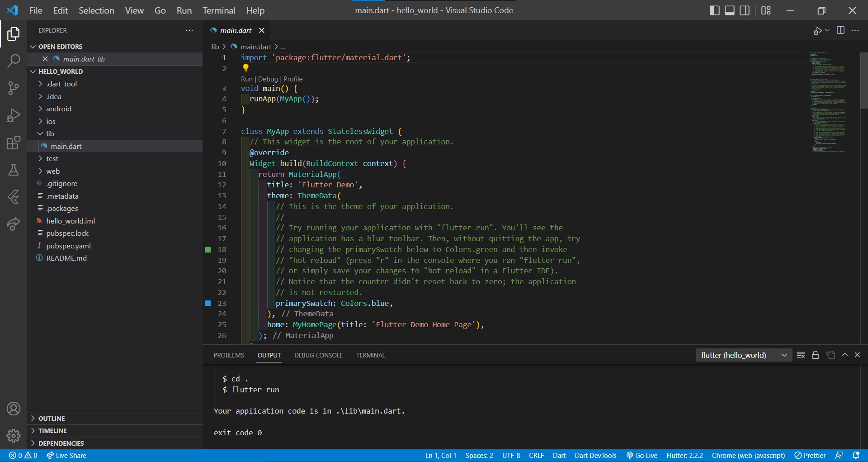Screen dimensions: 868x462
Task: Click the Debug code lens link
Action: click(x=268, y=79)
